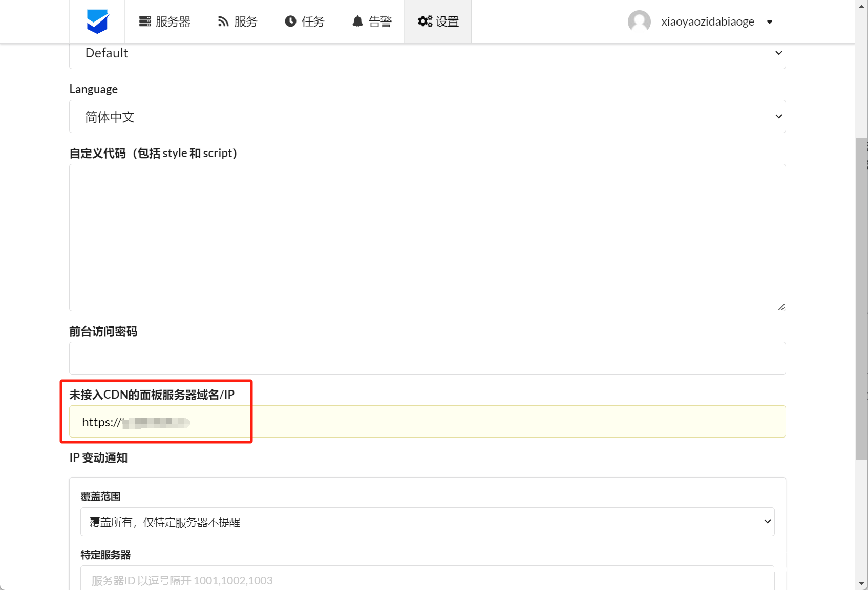The height and width of the screenshot is (590, 868).
Task: Click the clock icon beside 任务
Action: click(x=290, y=21)
